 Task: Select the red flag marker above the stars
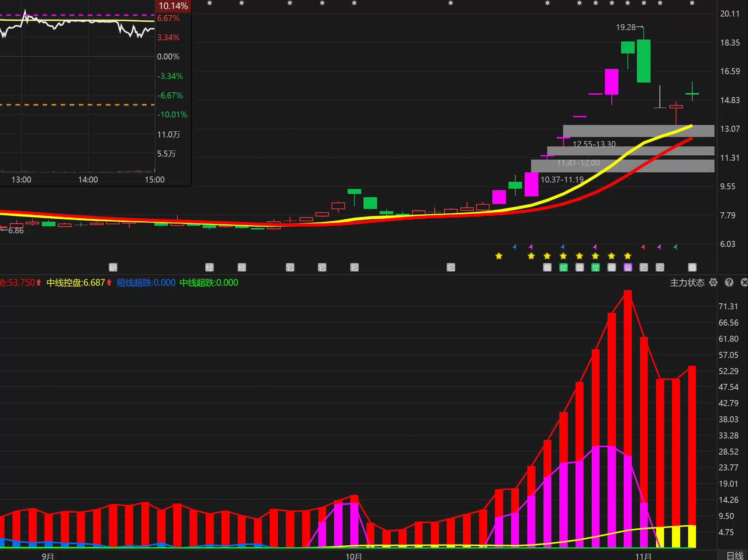[x=643, y=247]
